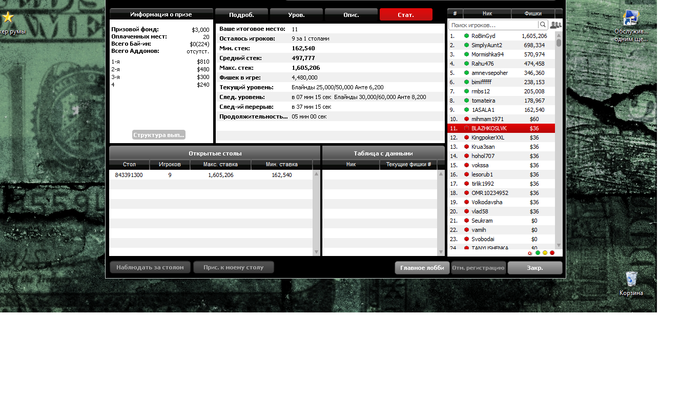Select player hohol707 row
The height and width of the screenshot is (394, 700).
pos(501,156)
